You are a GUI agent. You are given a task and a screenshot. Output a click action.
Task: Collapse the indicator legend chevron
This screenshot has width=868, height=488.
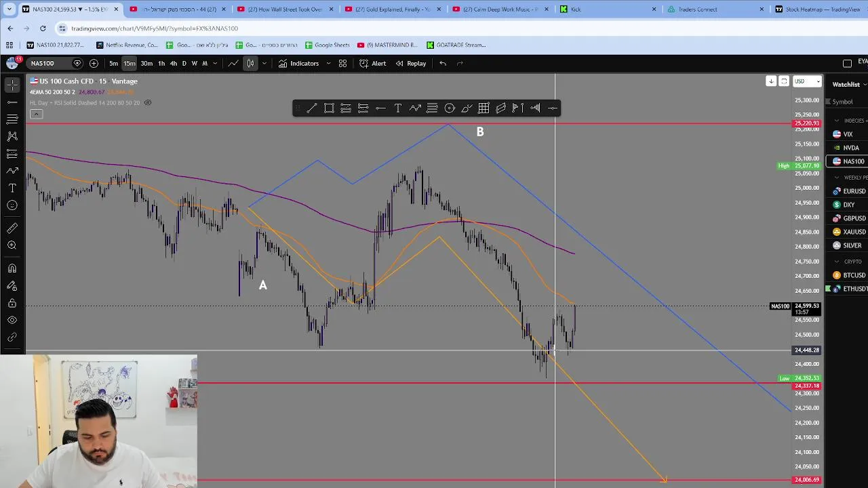pos(36,114)
